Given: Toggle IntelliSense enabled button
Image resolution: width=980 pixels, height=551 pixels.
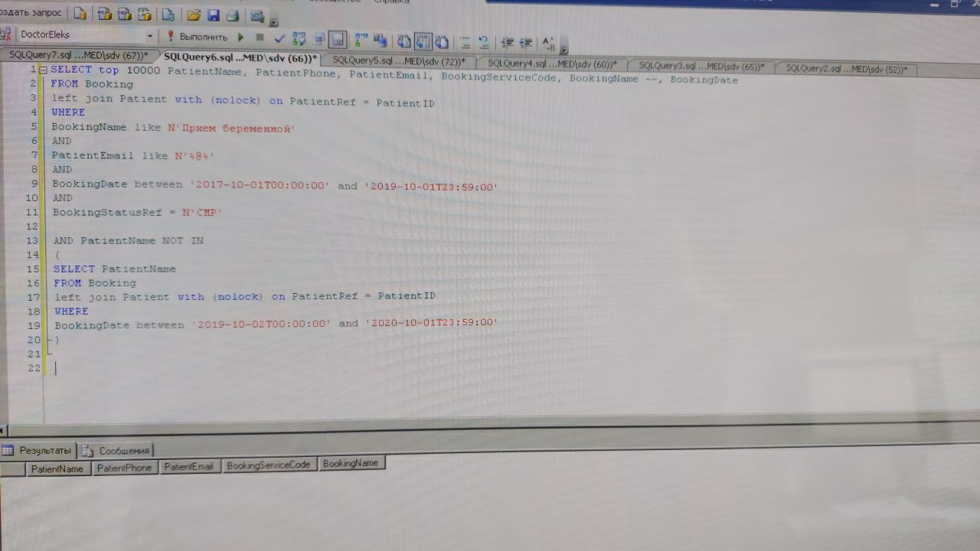Looking at the screenshot, I should tap(337, 40).
